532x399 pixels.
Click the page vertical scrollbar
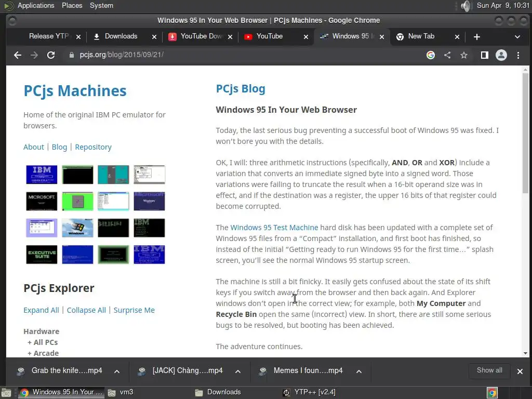(525, 133)
